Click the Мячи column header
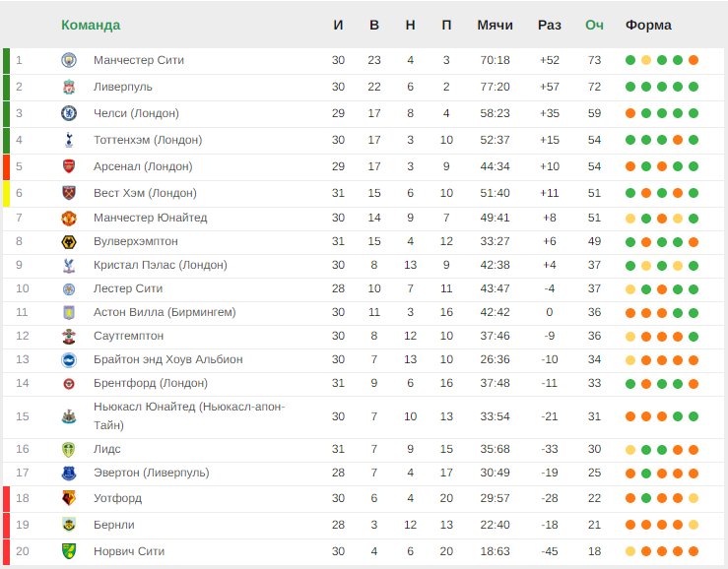728x569 pixels. (x=495, y=25)
